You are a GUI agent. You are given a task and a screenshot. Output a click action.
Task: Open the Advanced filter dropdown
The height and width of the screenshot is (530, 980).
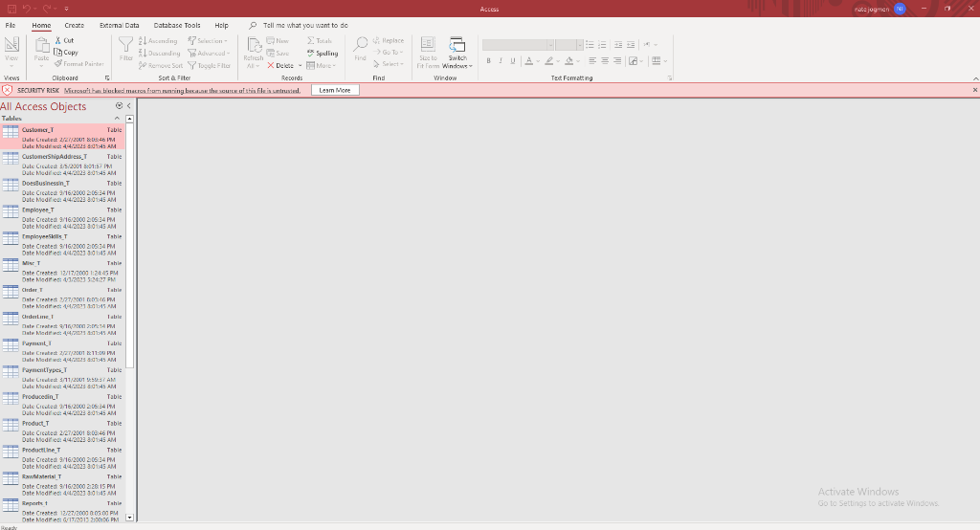[209, 54]
